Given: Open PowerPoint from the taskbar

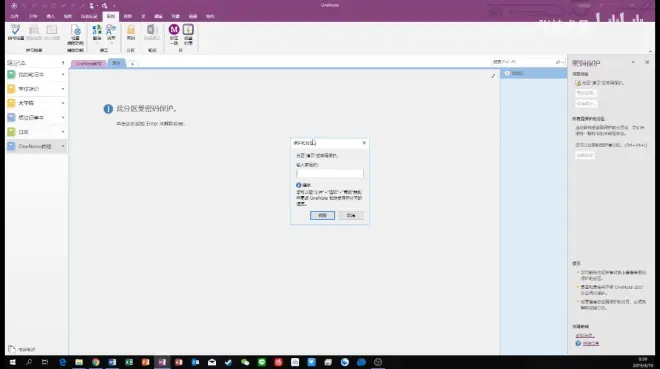Looking at the screenshot, I should click(x=145, y=362).
